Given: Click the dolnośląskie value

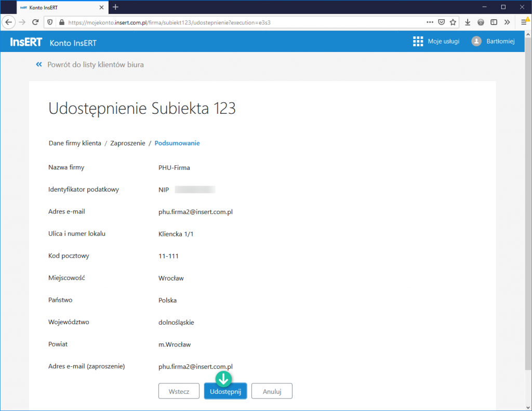Looking at the screenshot, I should pyautogui.click(x=176, y=323).
